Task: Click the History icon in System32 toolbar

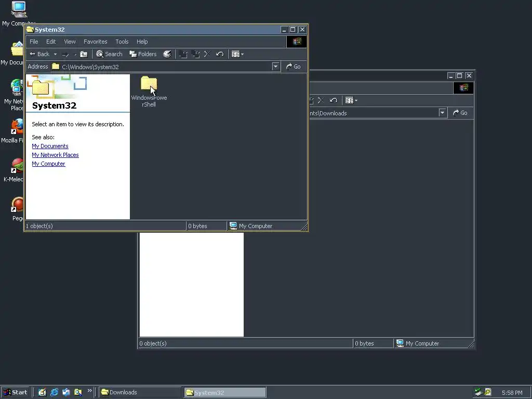Action: [167, 54]
